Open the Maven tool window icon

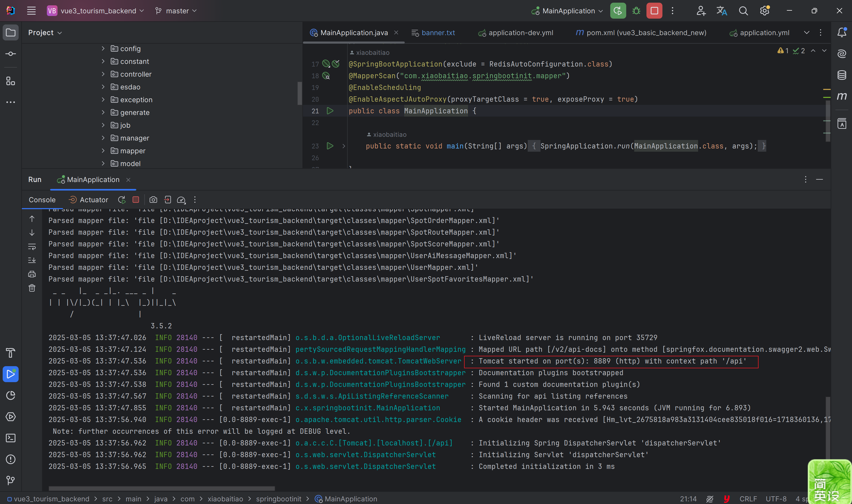[842, 96]
